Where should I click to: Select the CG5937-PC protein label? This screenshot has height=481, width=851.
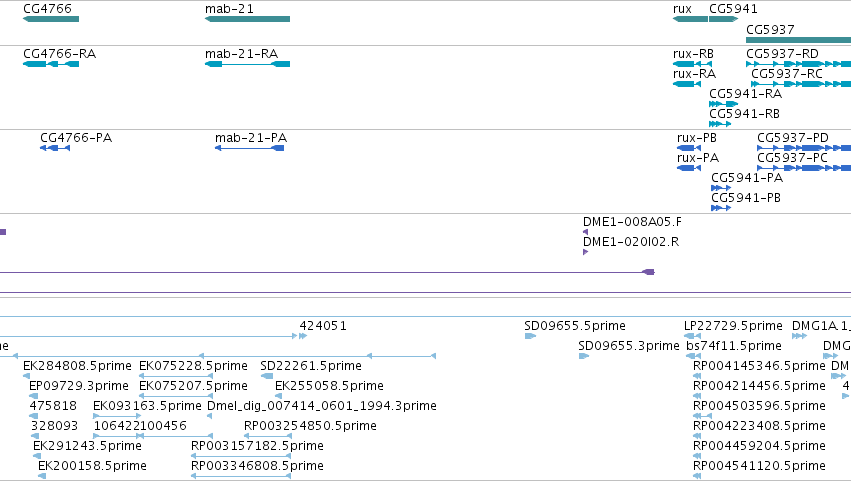[x=792, y=158]
